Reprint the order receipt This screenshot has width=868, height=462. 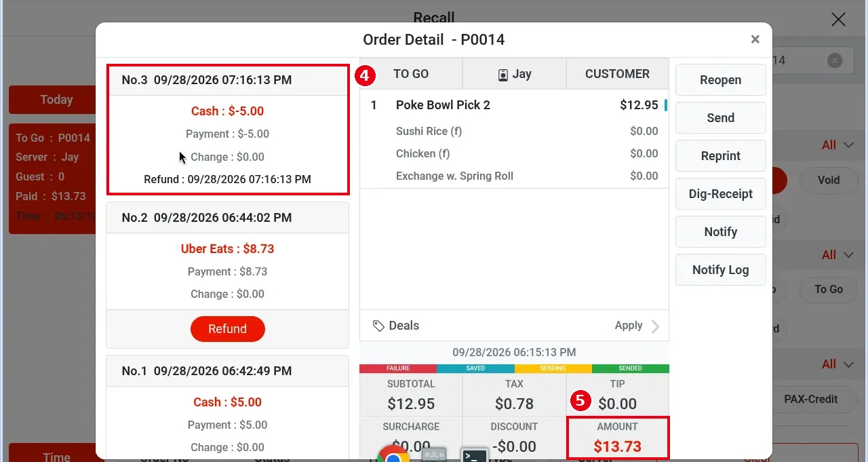pyautogui.click(x=720, y=156)
